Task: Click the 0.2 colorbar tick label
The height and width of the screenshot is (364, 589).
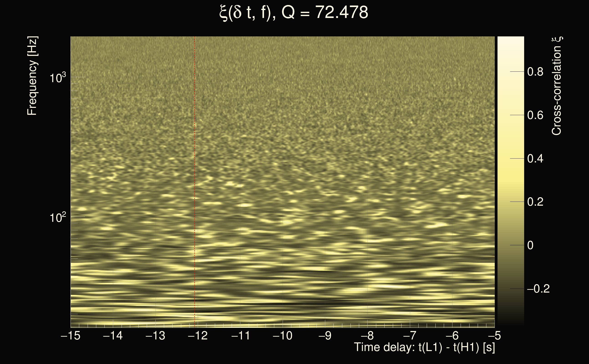Action: pos(535,202)
